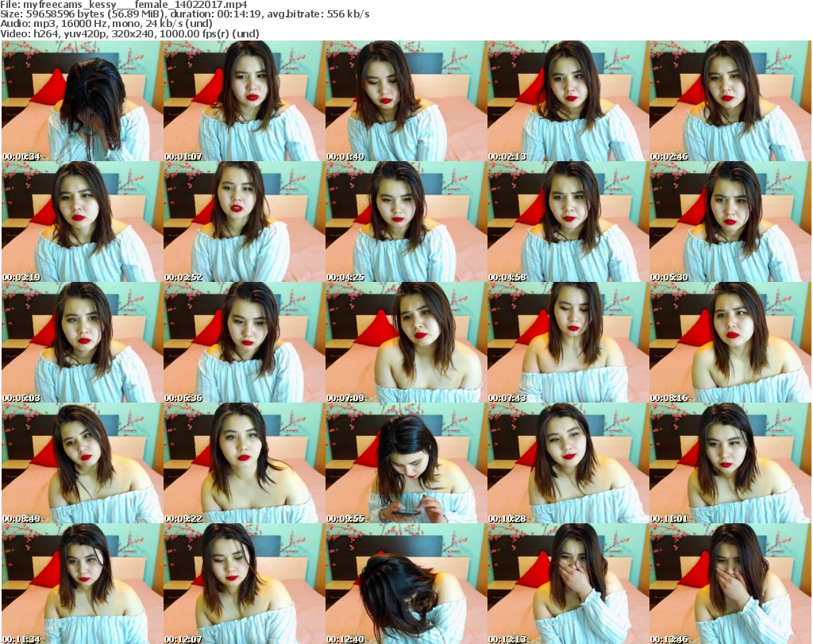Image resolution: width=813 pixels, height=644 pixels.
Task: Select the thumbnail stamped 00:04:25
Action: coord(406,222)
